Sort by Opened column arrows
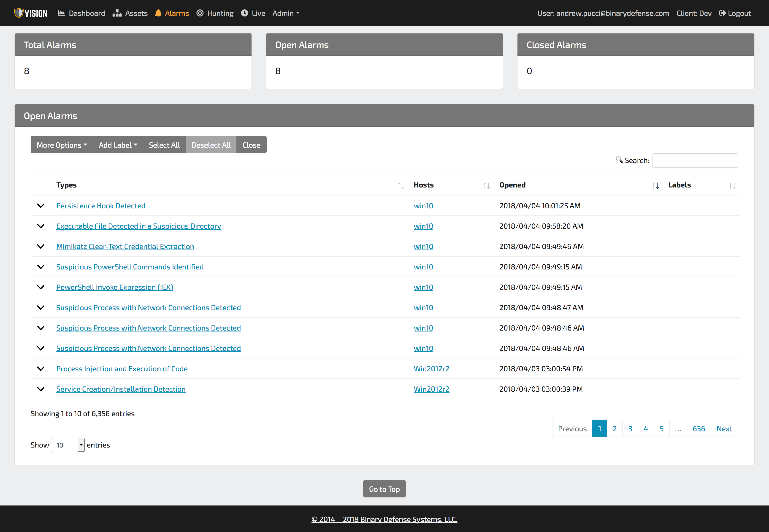 pyautogui.click(x=655, y=186)
